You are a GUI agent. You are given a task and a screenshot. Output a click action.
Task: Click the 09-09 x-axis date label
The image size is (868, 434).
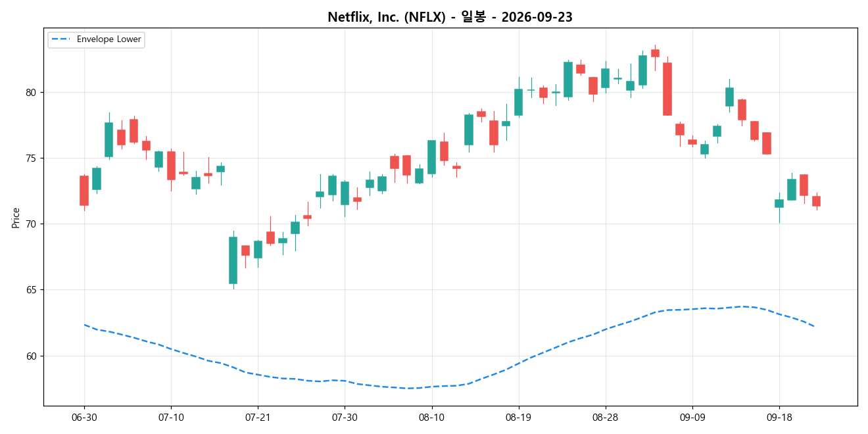pyautogui.click(x=692, y=418)
